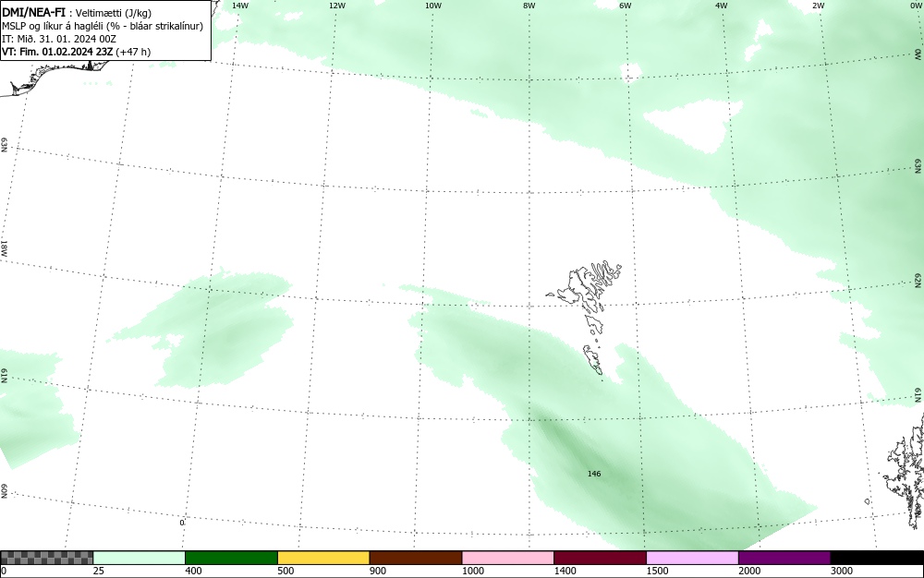Select the brown 900–1000 legend swatch
This screenshot has height=578, width=924.
(416, 558)
